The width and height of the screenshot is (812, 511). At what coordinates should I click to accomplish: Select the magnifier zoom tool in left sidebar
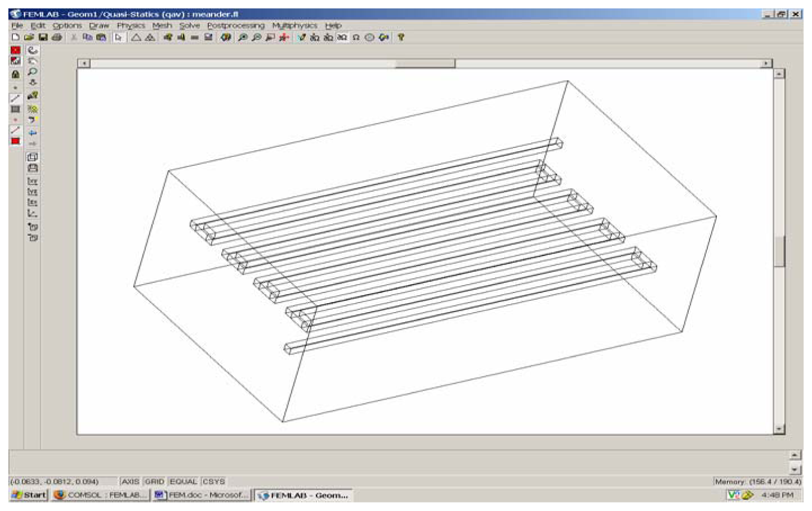[x=32, y=72]
